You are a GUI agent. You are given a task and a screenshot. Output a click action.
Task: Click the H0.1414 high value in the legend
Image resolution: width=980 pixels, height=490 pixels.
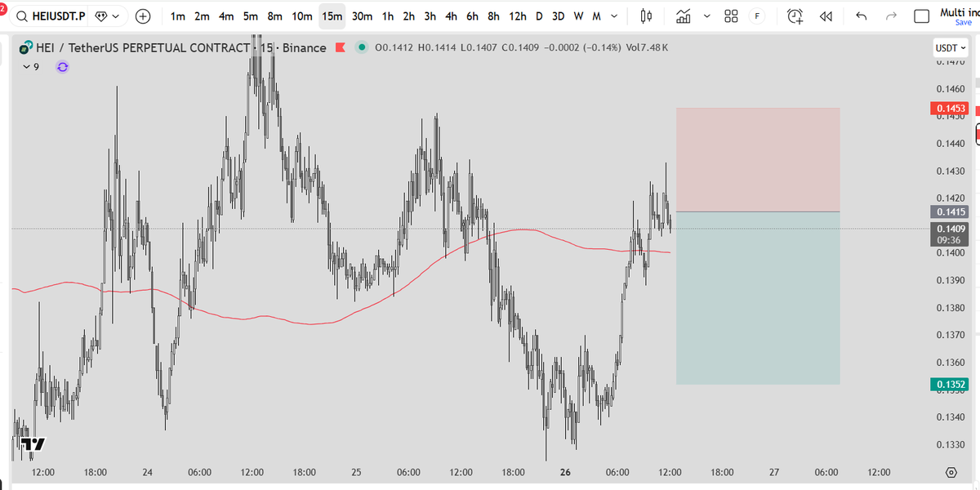(x=437, y=48)
